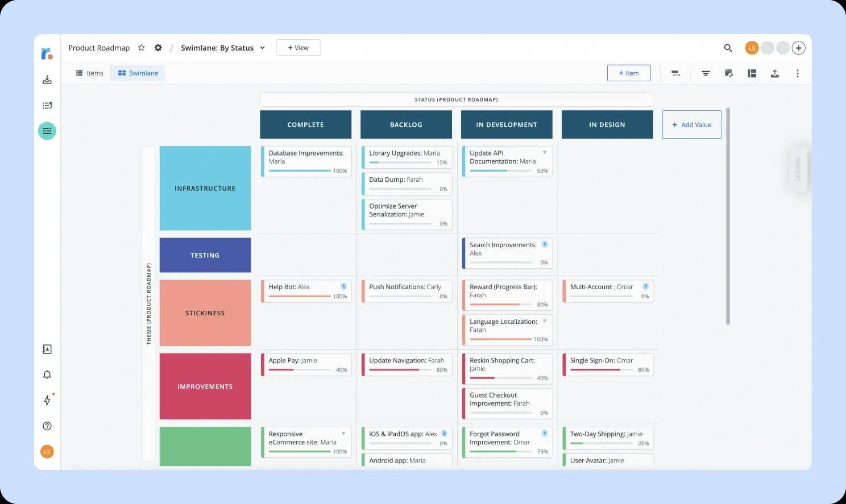Click comment badge on Search Improvements card
The width and height of the screenshot is (846, 504).
545,244
